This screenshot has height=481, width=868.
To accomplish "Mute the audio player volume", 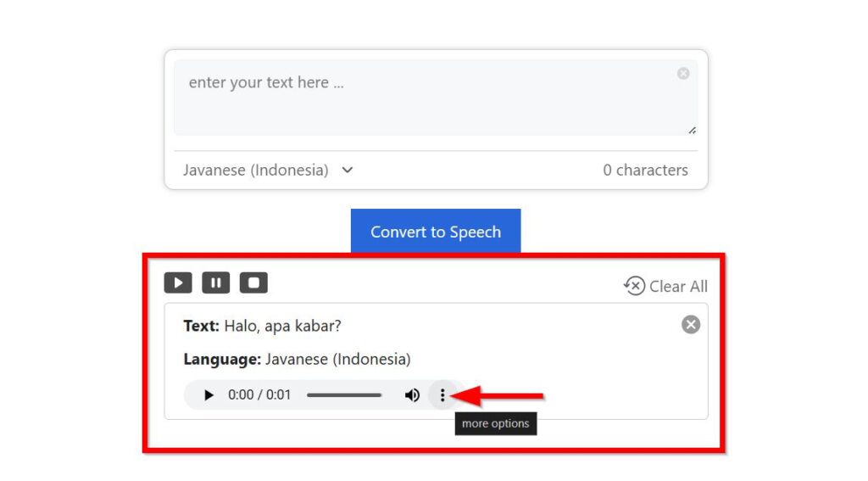I will coord(412,395).
